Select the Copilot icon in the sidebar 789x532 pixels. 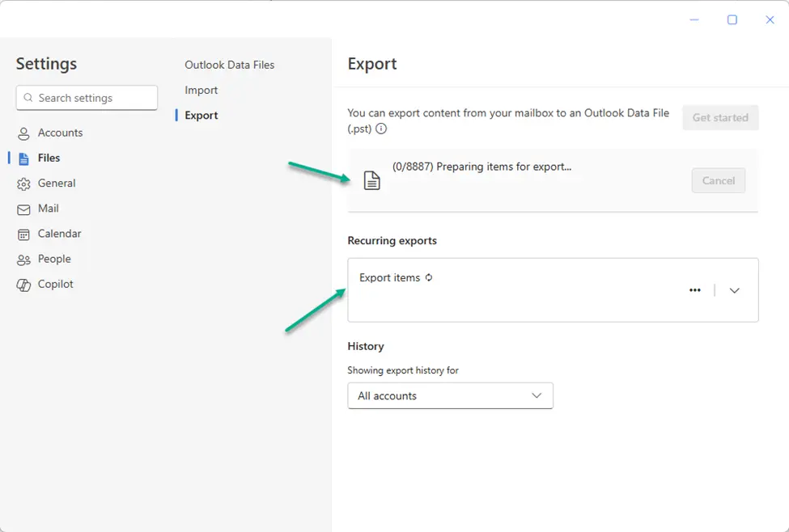[x=22, y=284]
